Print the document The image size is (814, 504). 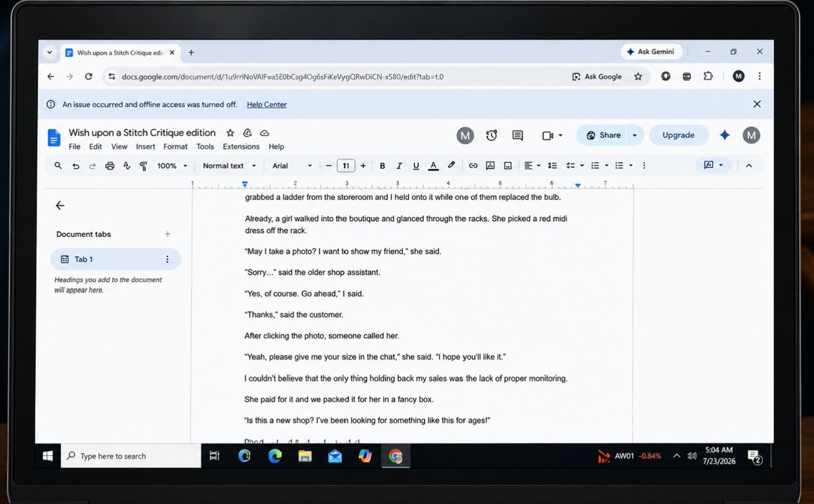point(110,166)
